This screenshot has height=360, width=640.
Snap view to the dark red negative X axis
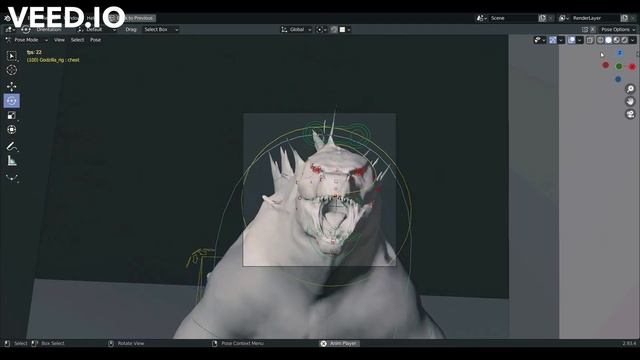[606, 65]
